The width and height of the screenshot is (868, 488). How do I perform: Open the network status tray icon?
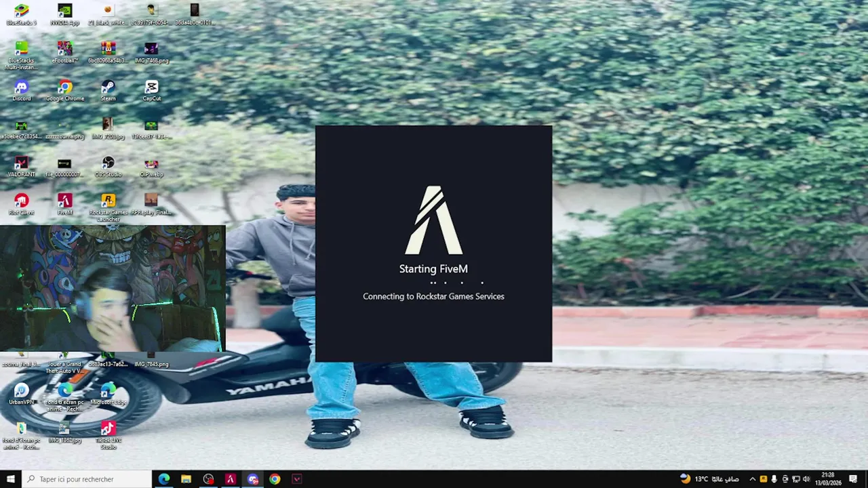[795, 479]
